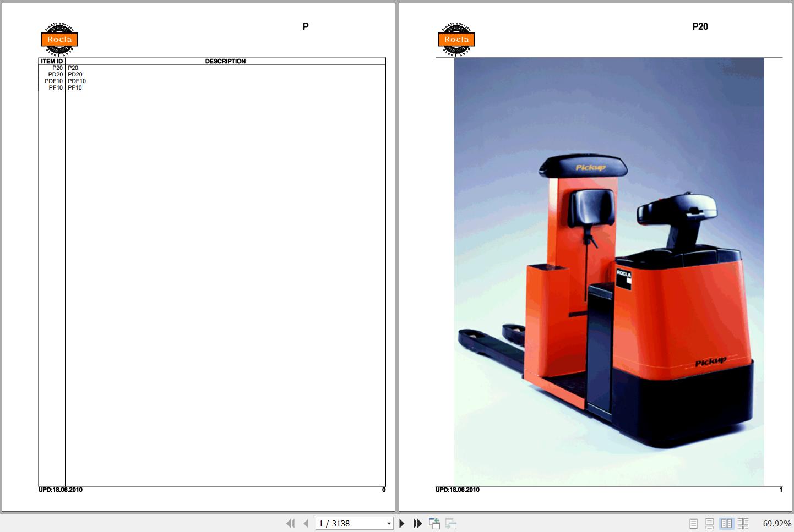Screen dimensions: 794x532
Task: Click the previous page arrow
Action: [306, 523]
